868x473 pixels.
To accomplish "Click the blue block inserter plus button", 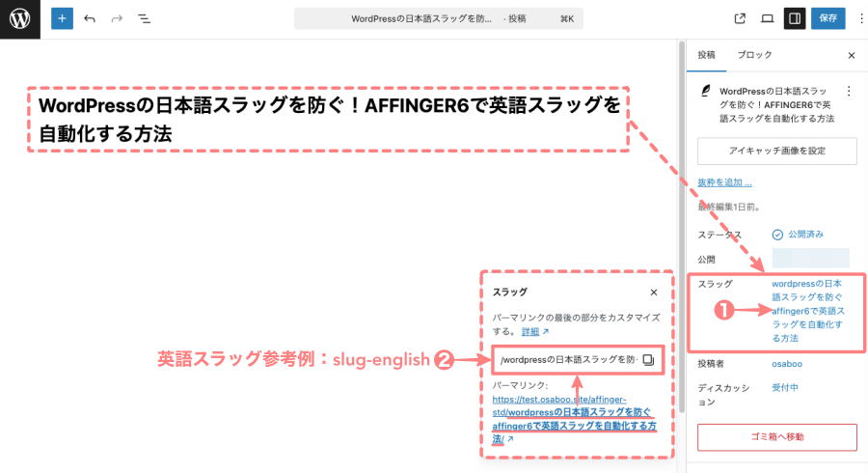I will pyautogui.click(x=62, y=19).
